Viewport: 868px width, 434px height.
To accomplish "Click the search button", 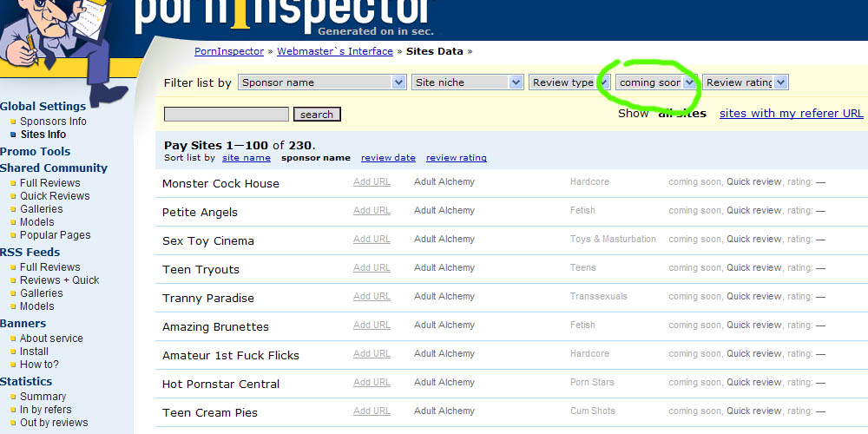I will pos(317,114).
